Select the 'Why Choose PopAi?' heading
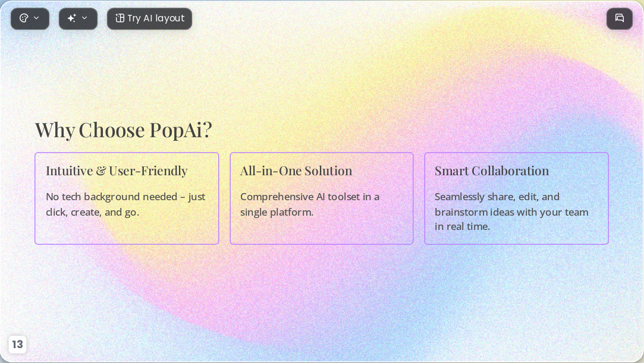This screenshot has height=363, width=644. 123,130
